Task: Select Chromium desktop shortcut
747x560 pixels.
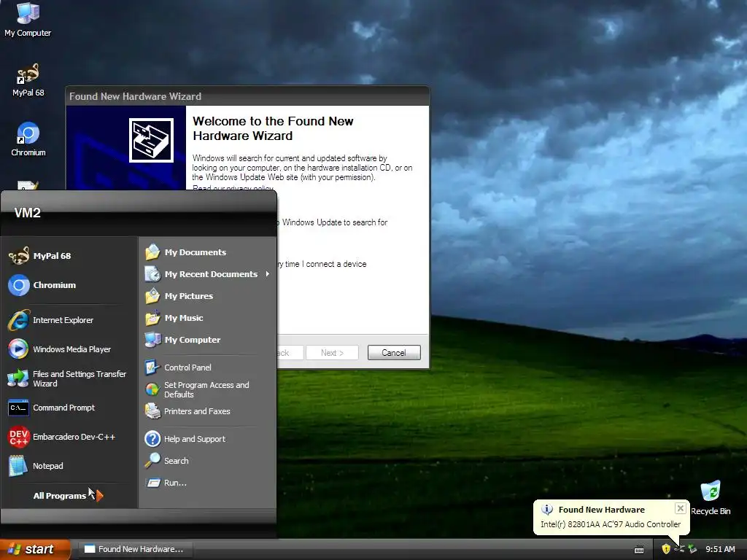Action: [28, 139]
